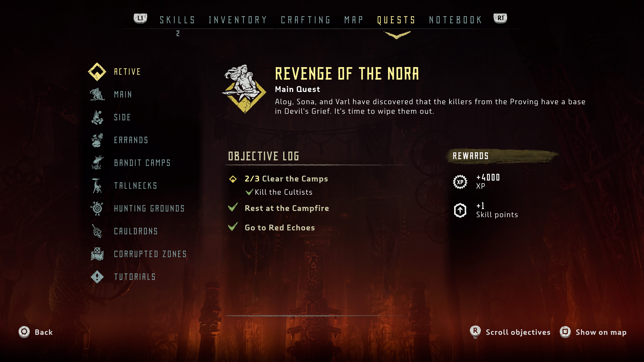The height and width of the screenshot is (362, 644).
Task: Select the Active quests diamond icon
Action: [97, 72]
